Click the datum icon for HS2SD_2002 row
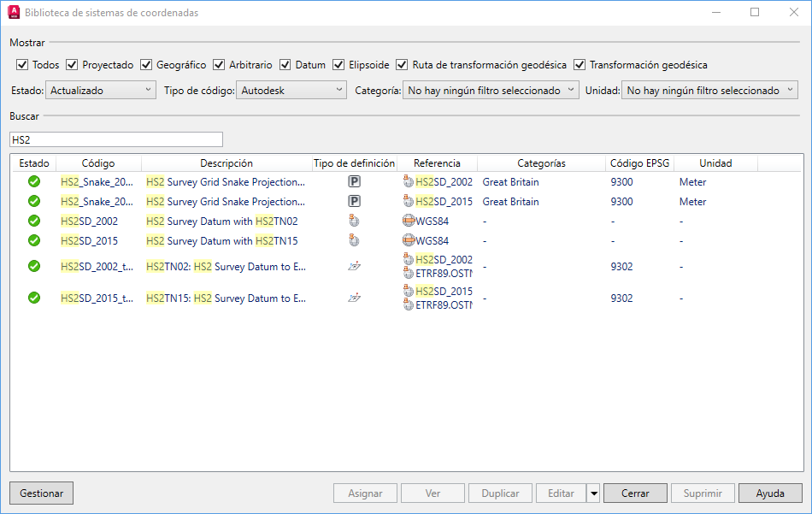Screen dimensions: 812x514 354,221
